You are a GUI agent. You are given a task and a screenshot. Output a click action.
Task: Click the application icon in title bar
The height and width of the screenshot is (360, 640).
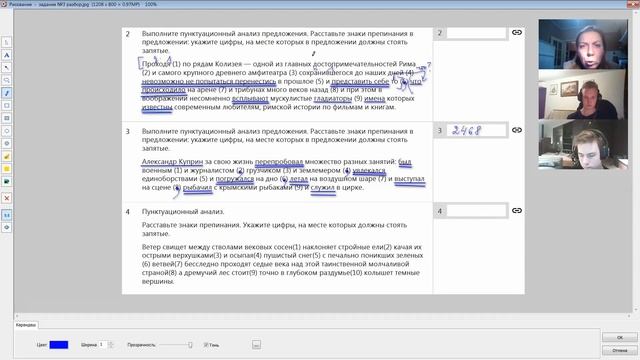(4, 4)
